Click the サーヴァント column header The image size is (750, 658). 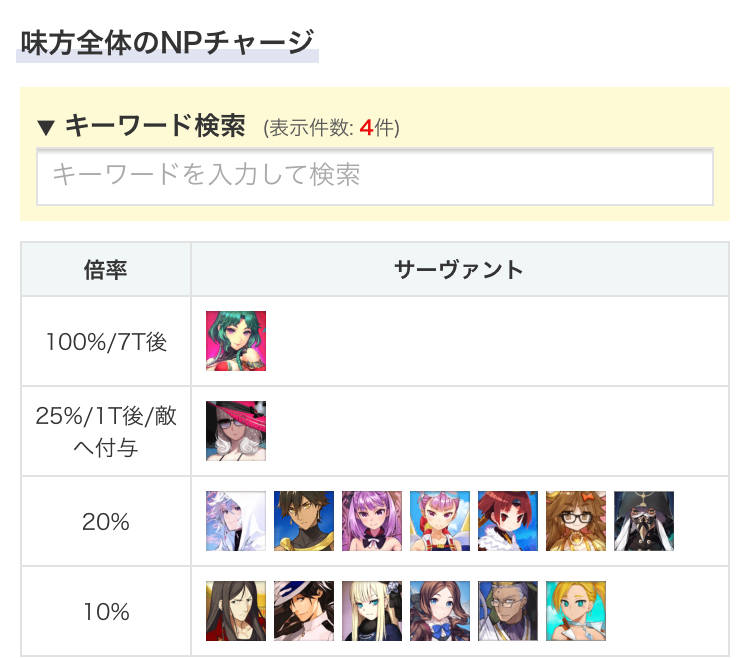click(x=459, y=269)
